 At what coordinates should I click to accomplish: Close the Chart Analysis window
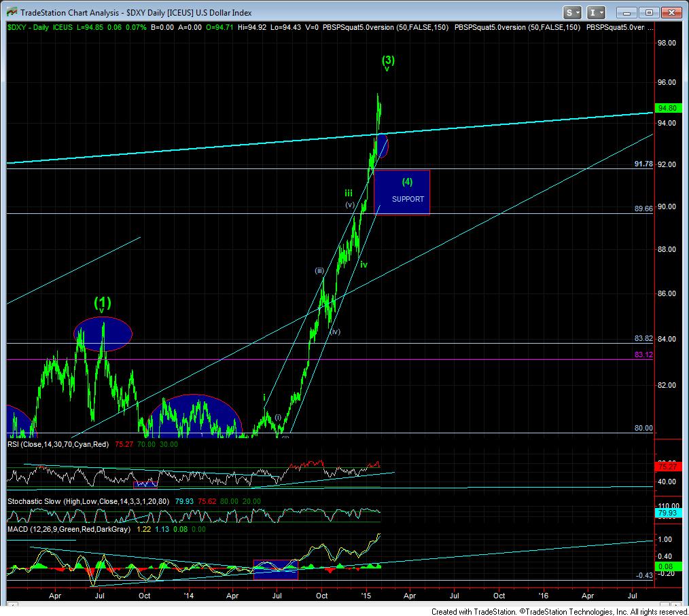(x=671, y=12)
